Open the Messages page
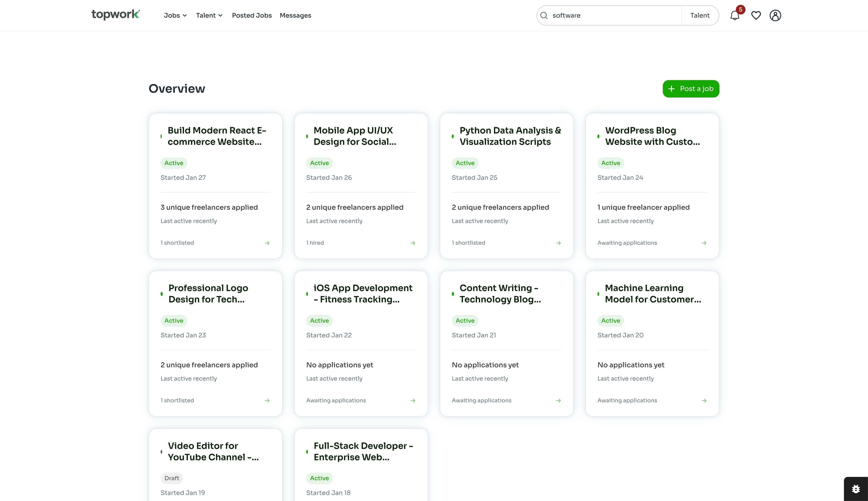 (295, 15)
